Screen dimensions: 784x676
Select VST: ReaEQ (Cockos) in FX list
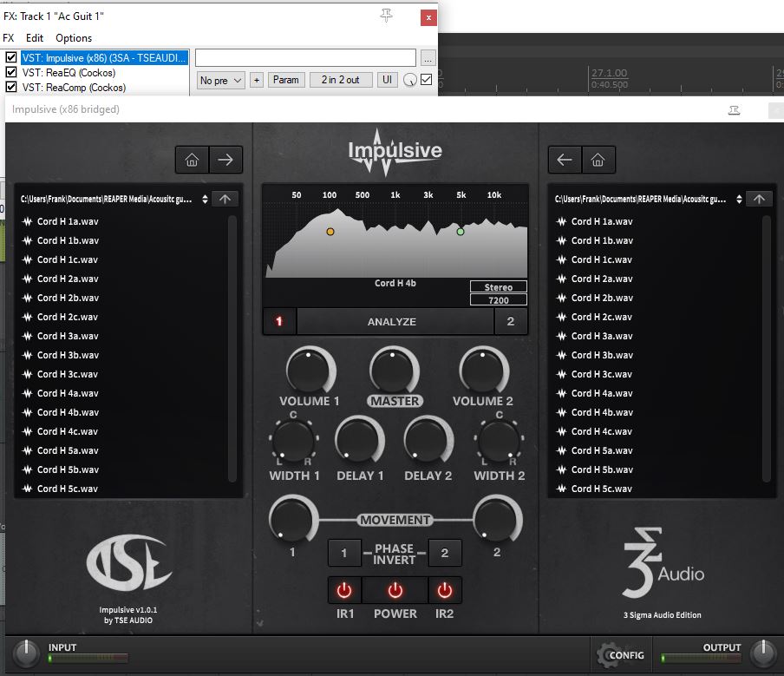click(69, 73)
